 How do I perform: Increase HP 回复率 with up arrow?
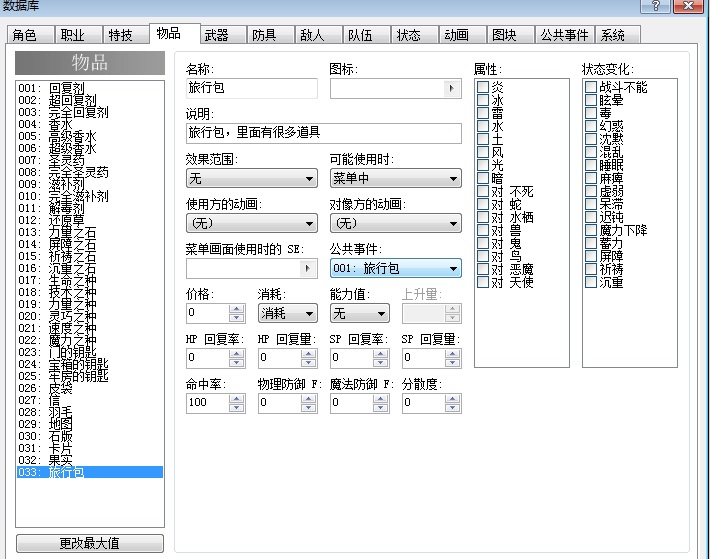pos(236,354)
